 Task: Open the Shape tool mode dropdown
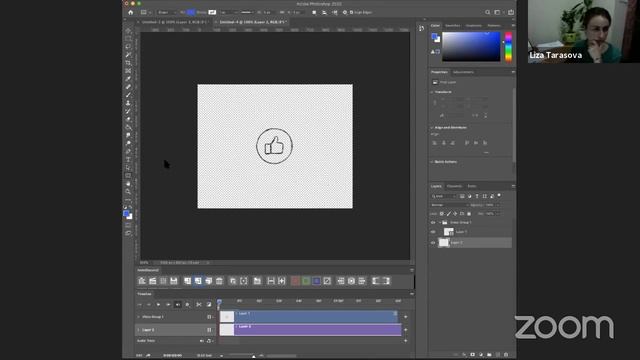166,13
